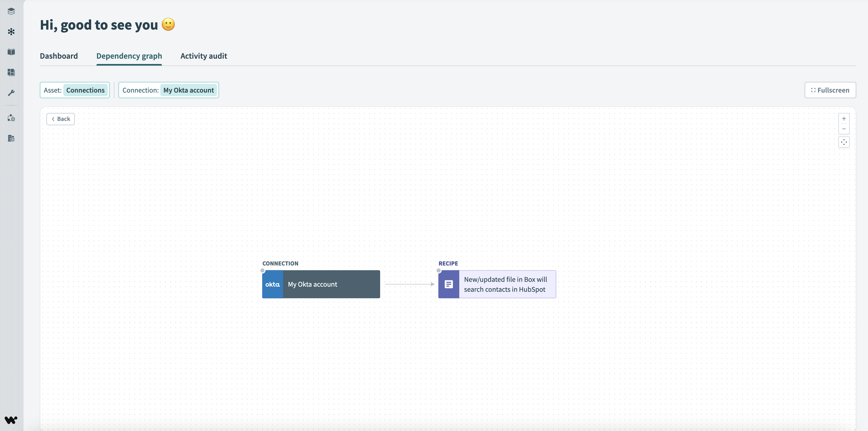Image resolution: width=868 pixels, height=431 pixels.
Task: Select the Box to HubSpot recipe node
Action: pos(497,284)
